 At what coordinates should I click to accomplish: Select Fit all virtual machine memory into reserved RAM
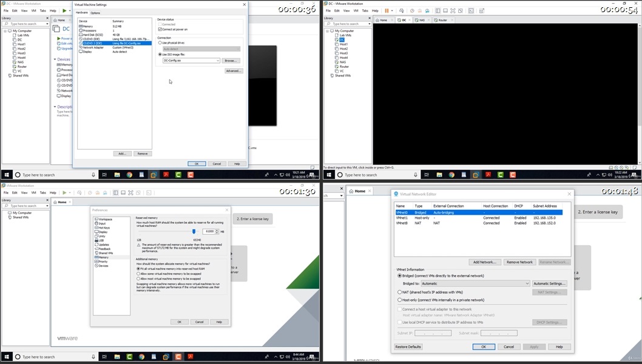(x=138, y=269)
